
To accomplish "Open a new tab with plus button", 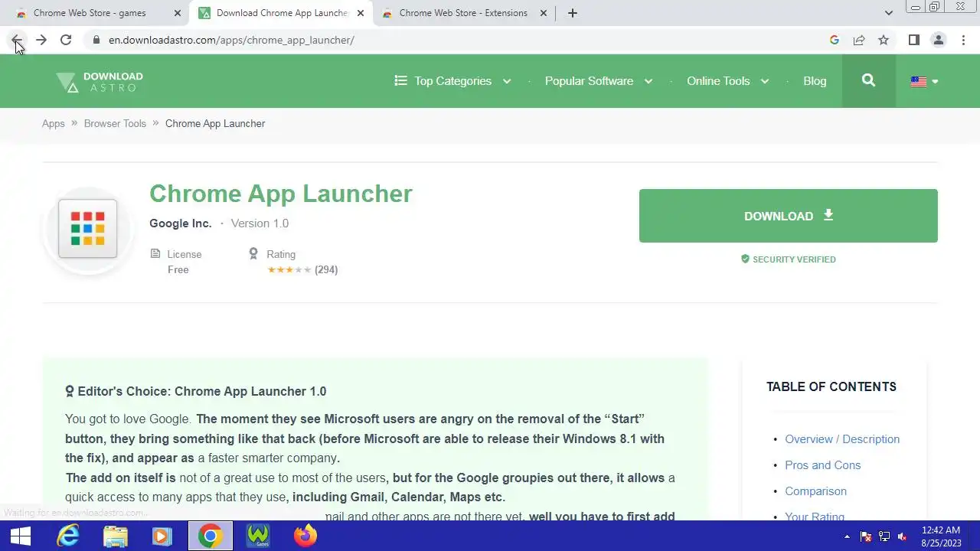I will click(x=572, y=13).
